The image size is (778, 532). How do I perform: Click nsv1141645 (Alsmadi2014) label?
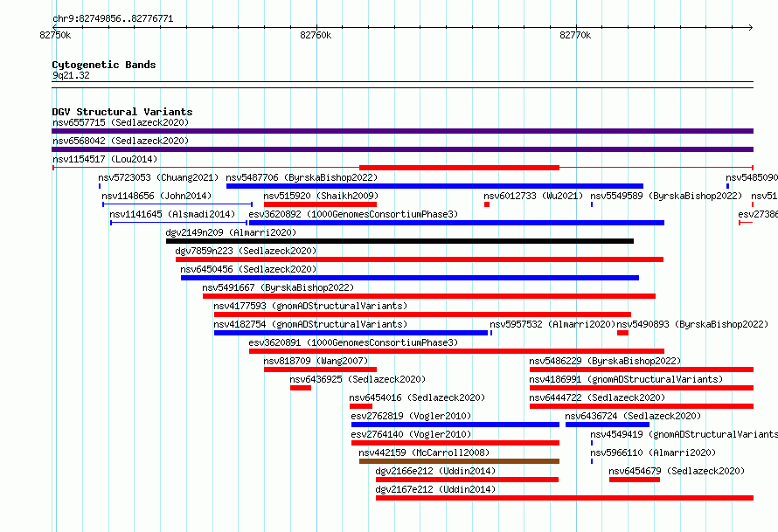(172, 214)
